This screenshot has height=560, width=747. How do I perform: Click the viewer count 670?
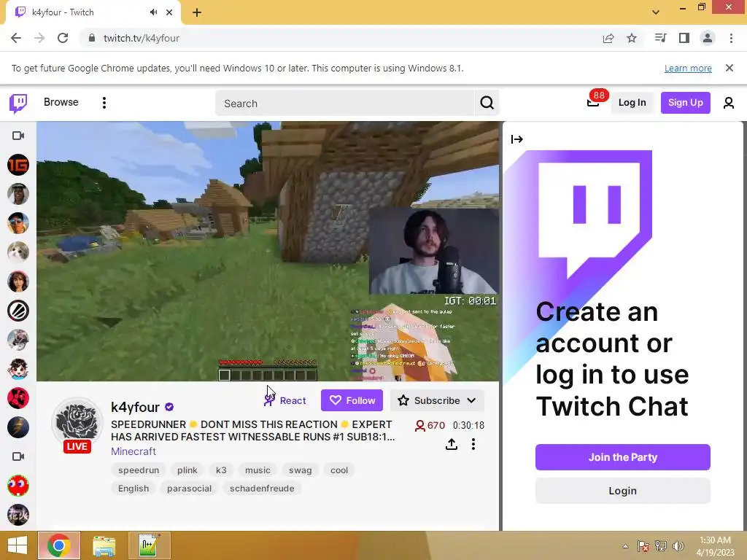(430, 425)
